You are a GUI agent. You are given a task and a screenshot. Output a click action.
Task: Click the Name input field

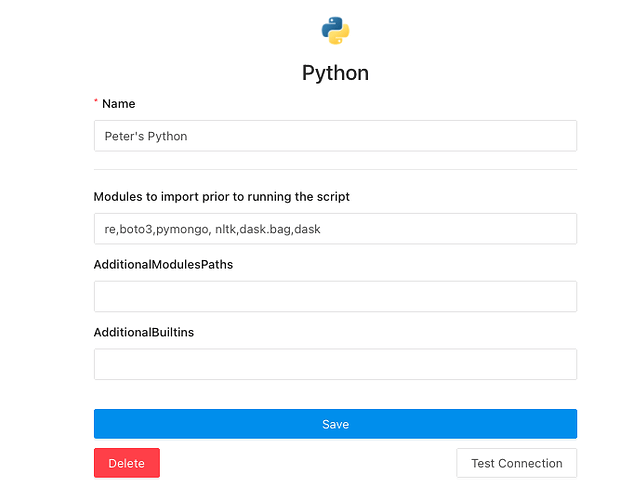coord(335,136)
